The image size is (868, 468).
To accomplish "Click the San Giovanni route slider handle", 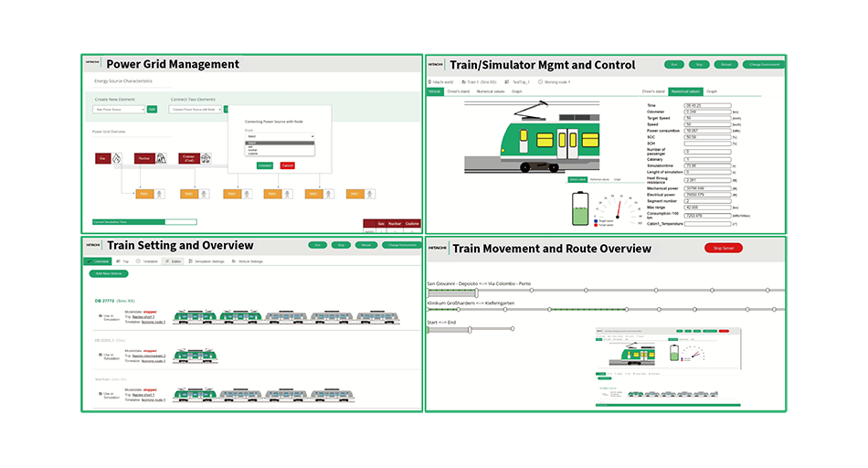I will click(476, 292).
